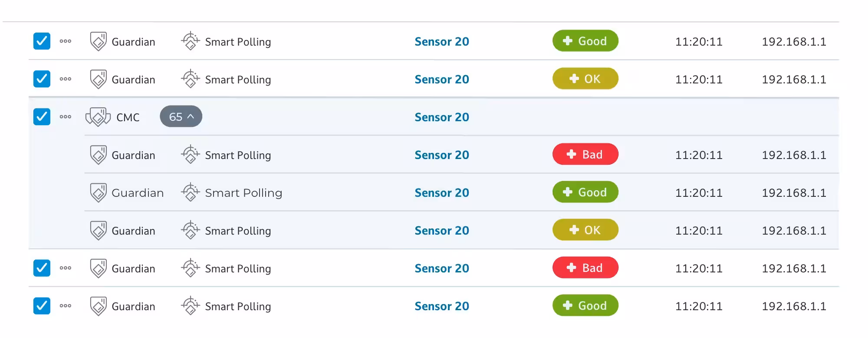868x338 pixels.
Task: Collapse the CMC group with the 65 chevron
Action: coord(181,116)
